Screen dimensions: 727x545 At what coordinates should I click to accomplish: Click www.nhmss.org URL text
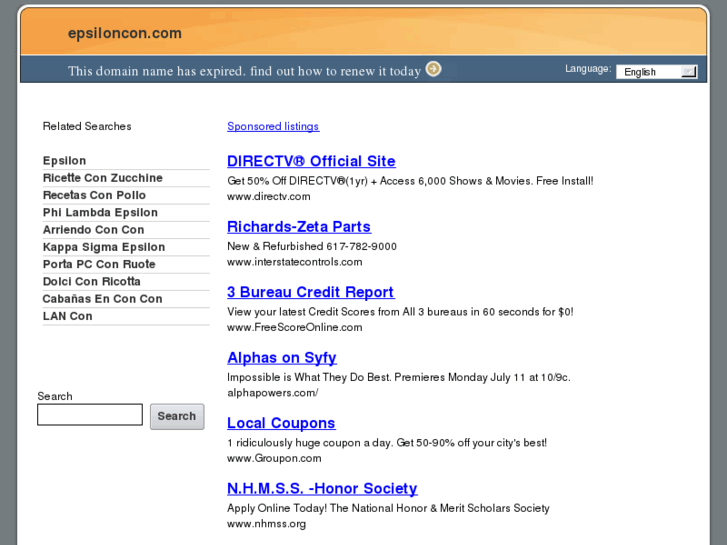[266, 524]
